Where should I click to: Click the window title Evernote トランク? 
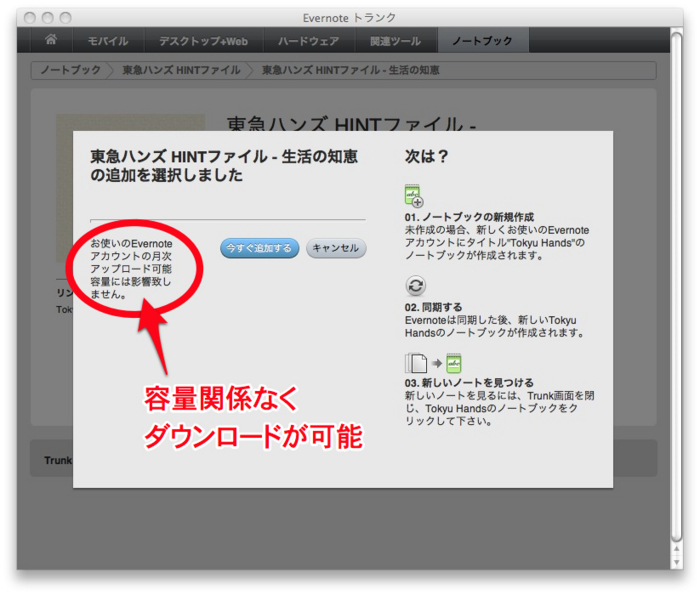[349, 18]
